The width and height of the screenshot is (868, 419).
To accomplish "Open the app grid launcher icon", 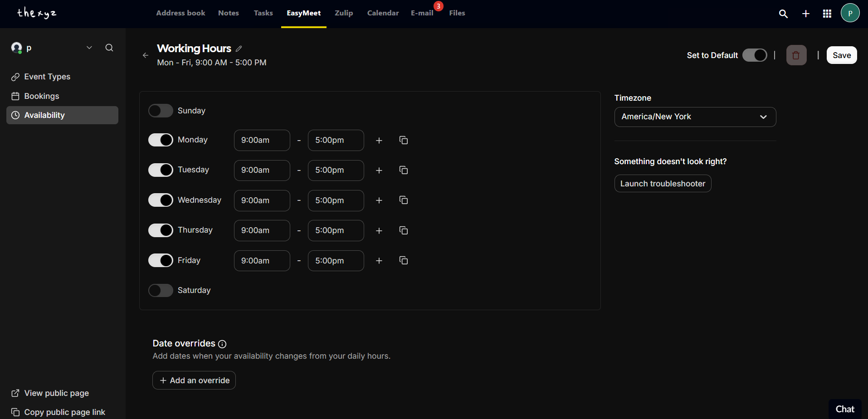I will [x=827, y=14].
